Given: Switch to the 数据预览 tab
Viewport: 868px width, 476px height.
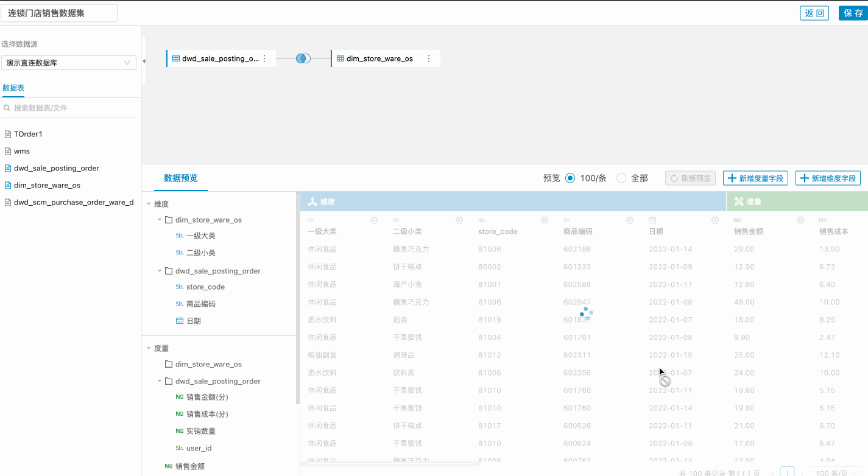Looking at the screenshot, I should [x=180, y=178].
